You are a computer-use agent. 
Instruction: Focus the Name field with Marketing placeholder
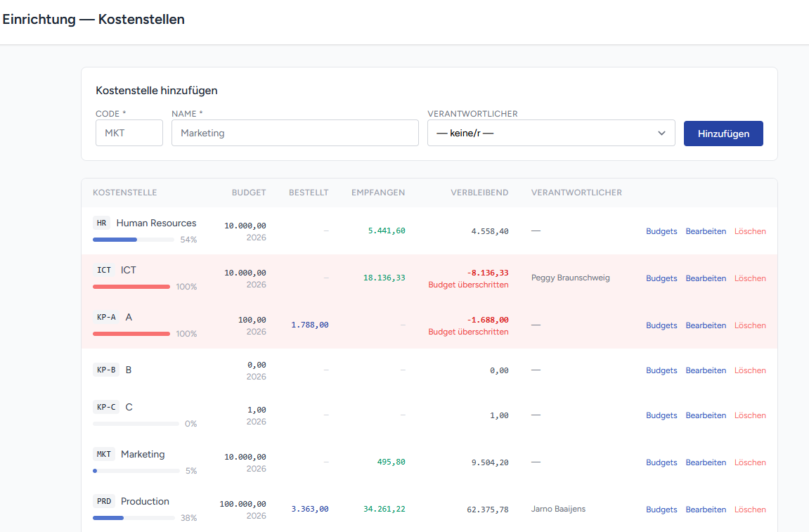coord(295,133)
